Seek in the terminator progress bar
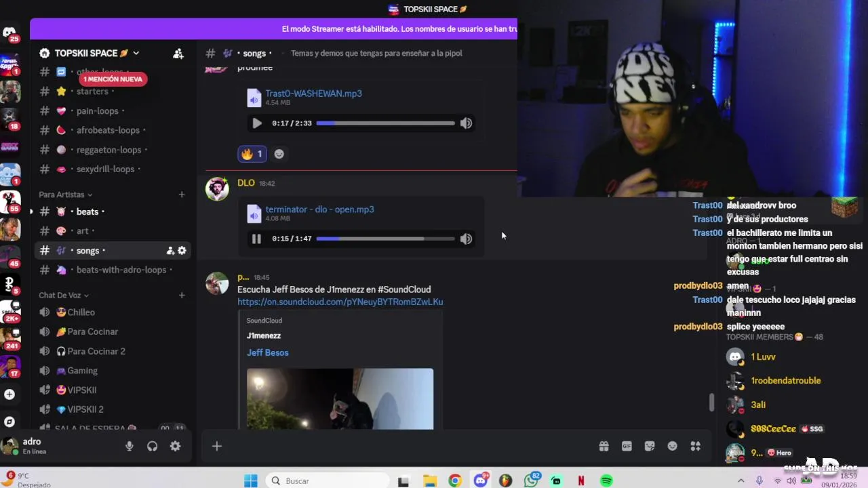The width and height of the screenshot is (868, 488). 385,239
